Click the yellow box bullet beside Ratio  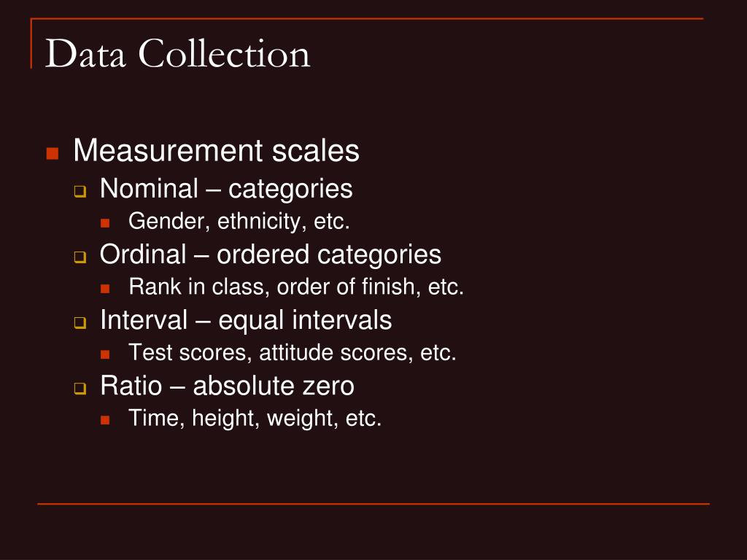click(x=80, y=389)
